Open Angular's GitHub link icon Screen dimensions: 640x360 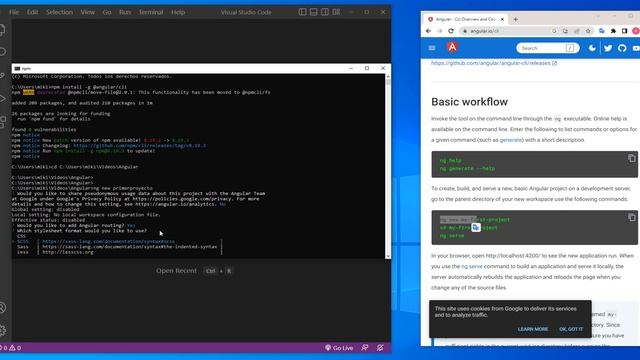pyautogui.click(x=622, y=48)
